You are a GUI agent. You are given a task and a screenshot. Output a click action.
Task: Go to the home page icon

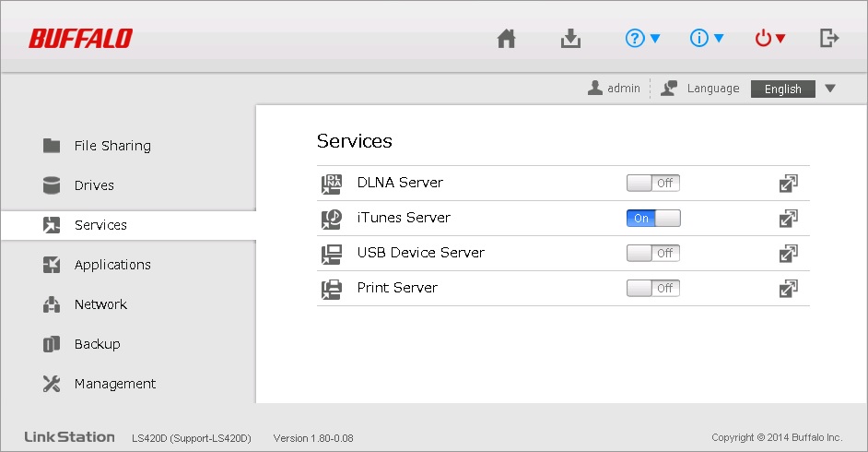point(506,39)
